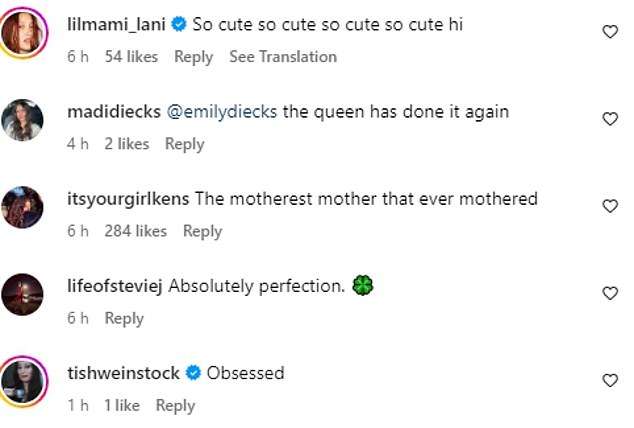The image size is (634, 428).
Task: Click See Translation under lilmami_lani's comment
Action: click(283, 57)
